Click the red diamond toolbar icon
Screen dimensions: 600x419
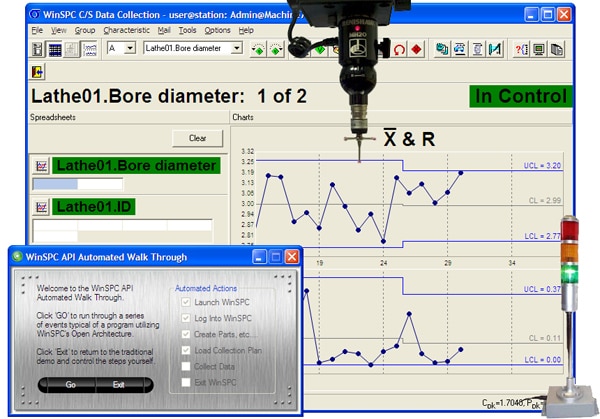click(x=417, y=48)
